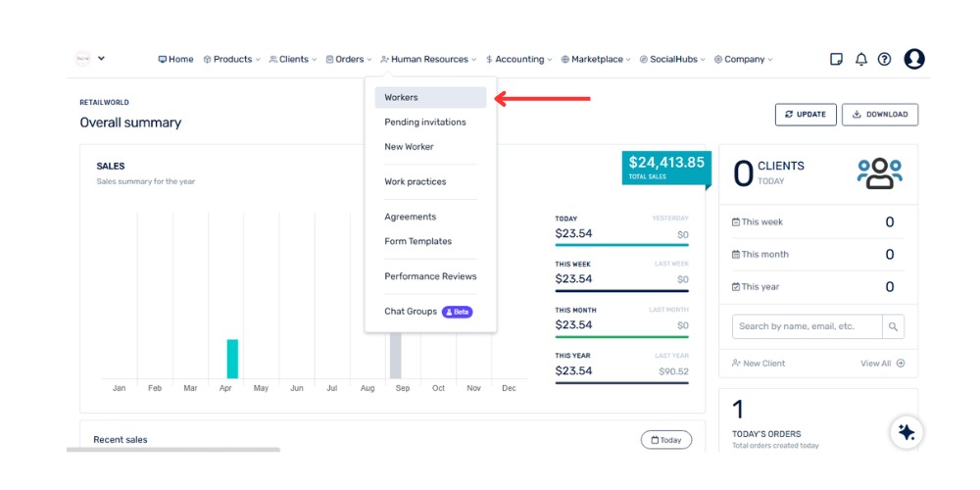Click the company logo icon
Image resolution: width=980 pixels, height=490 pixels.
(x=83, y=59)
